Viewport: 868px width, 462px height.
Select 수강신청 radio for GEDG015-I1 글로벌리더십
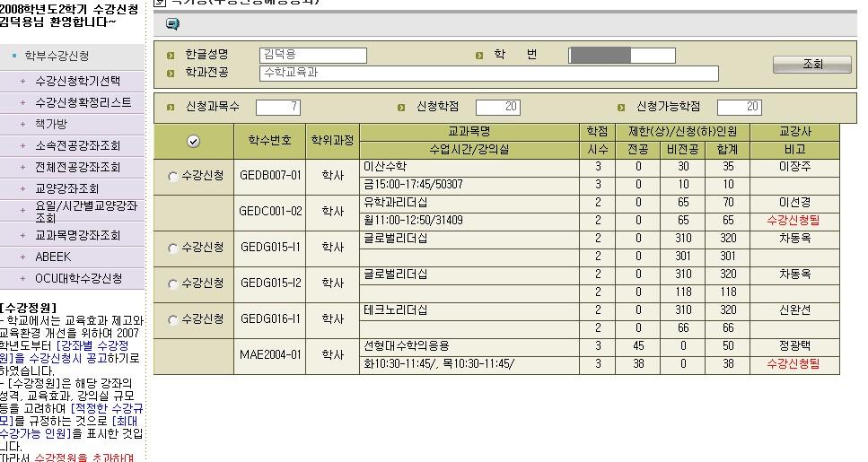(172, 248)
